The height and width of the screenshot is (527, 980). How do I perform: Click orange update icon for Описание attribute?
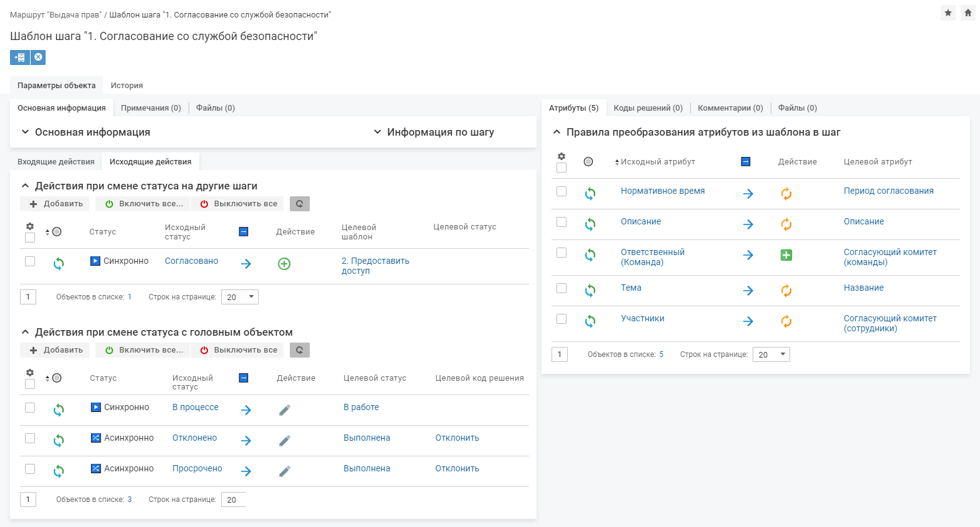pos(786,224)
